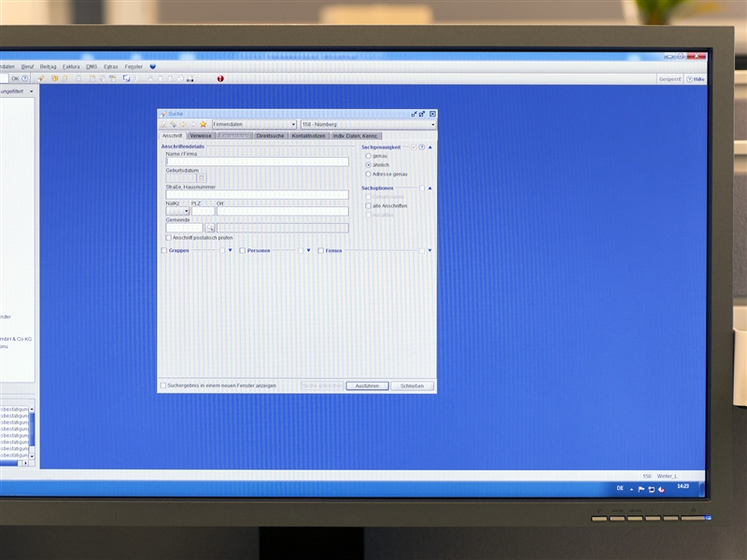Image resolution: width=747 pixels, height=560 pixels.
Task: Open the Faktura menu
Action: pyautogui.click(x=71, y=67)
